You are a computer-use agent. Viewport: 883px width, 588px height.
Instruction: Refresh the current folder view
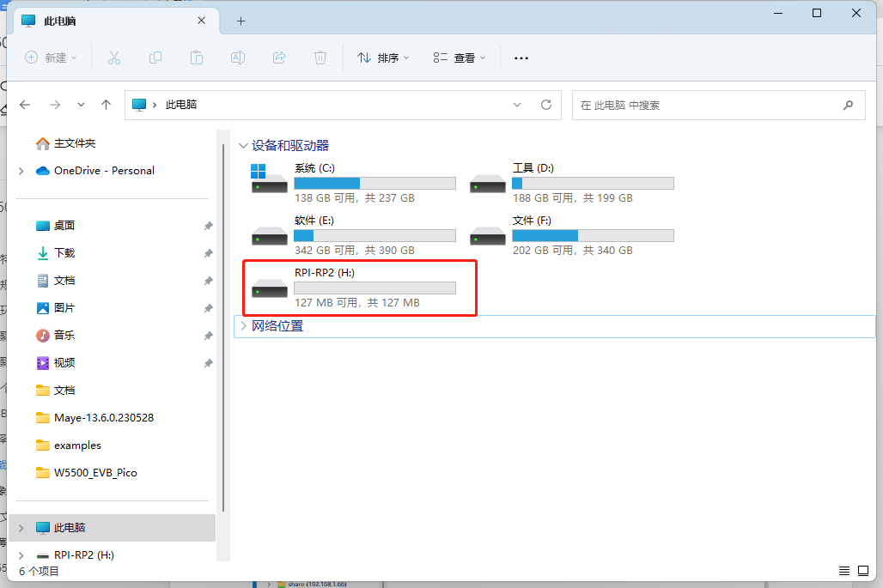pyautogui.click(x=545, y=105)
